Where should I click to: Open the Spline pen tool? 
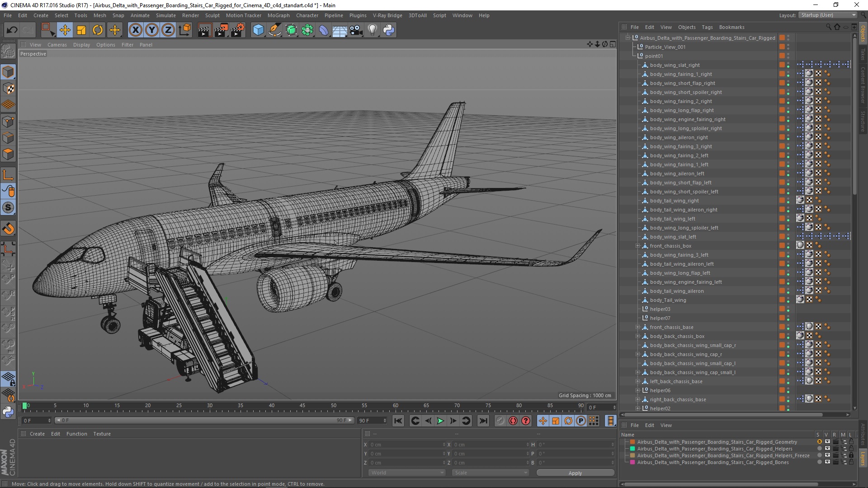275,30
